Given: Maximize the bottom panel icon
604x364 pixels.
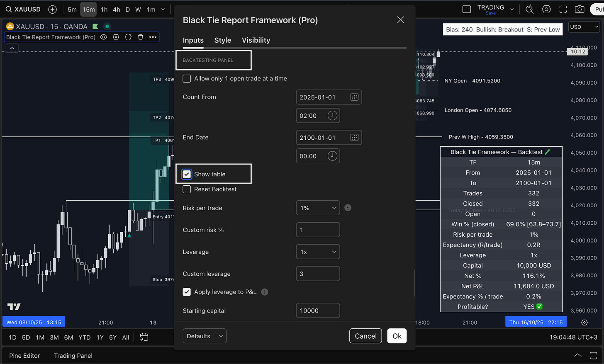Looking at the screenshot, I should [x=594, y=355].
